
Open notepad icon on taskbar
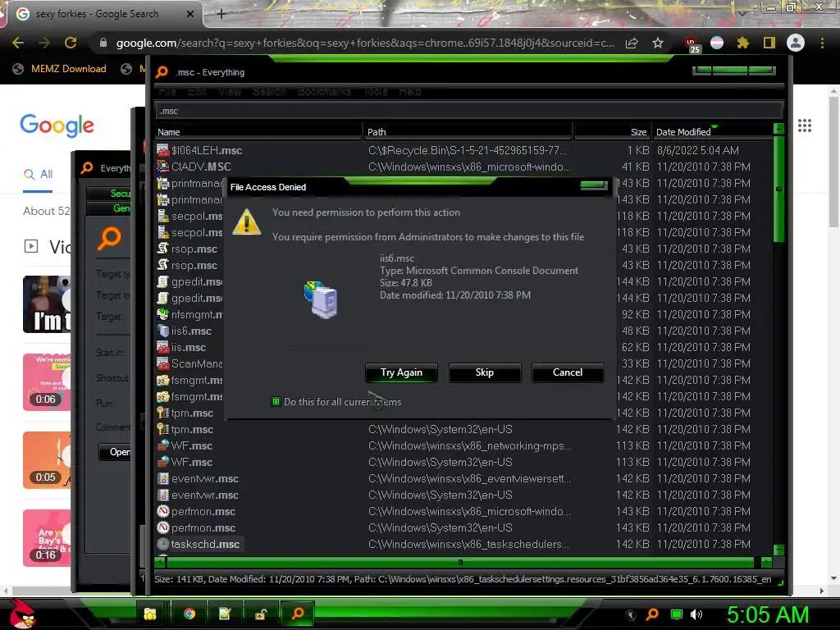tap(225, 614)
